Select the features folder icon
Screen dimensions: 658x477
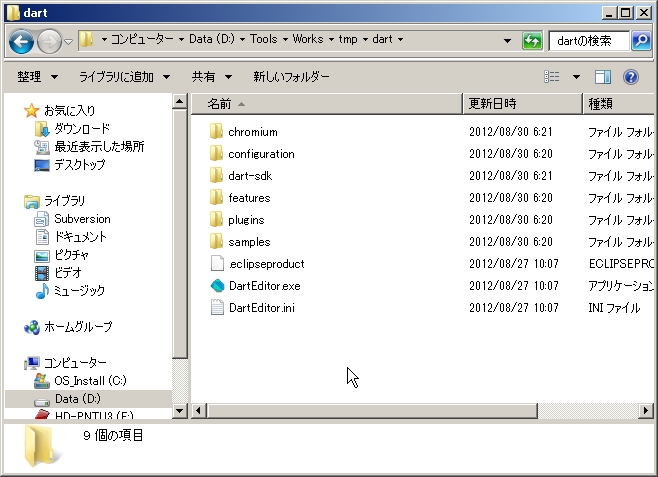click(216, 197)
